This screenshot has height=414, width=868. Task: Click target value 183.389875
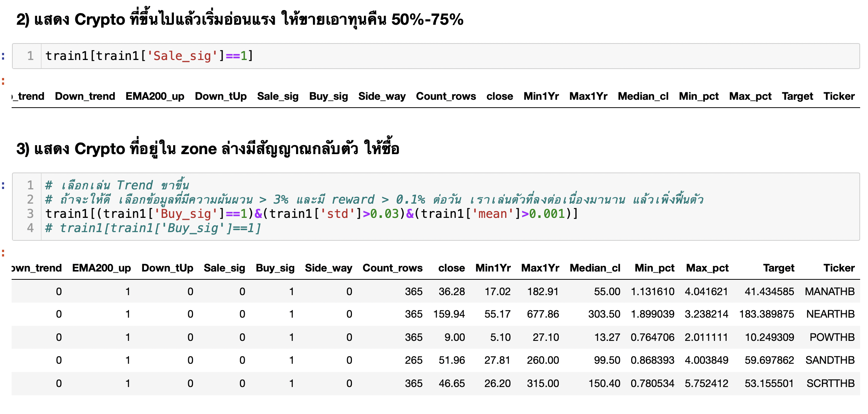coord(766,314)
